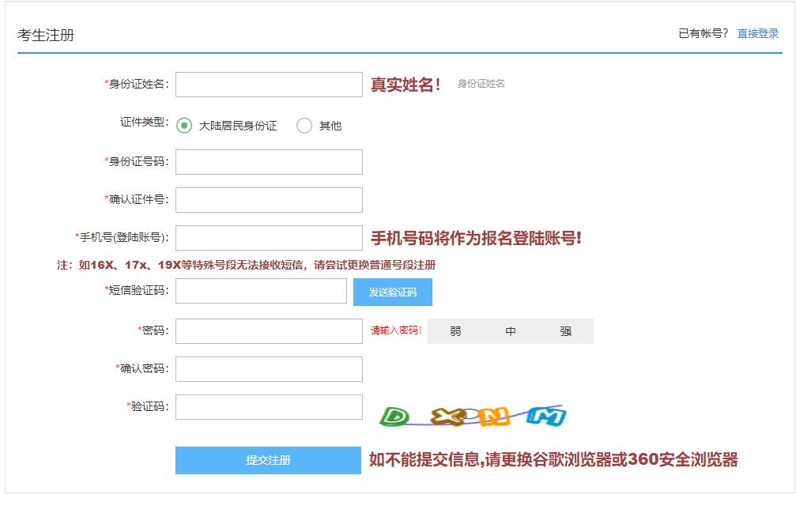This screenshot has height=532, width=796.
Task: Click the 强 password strength segment
Action: 565,330
